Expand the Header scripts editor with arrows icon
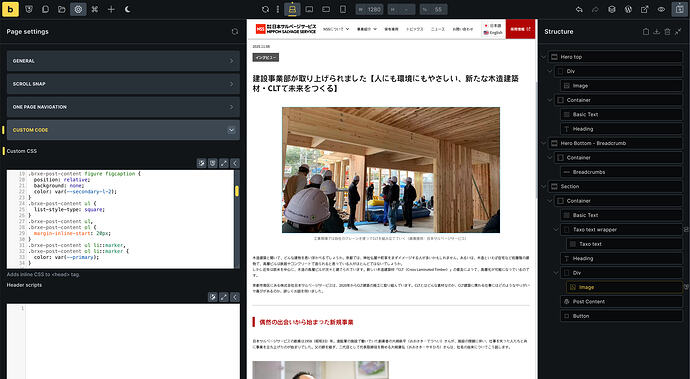 point(224,297)
